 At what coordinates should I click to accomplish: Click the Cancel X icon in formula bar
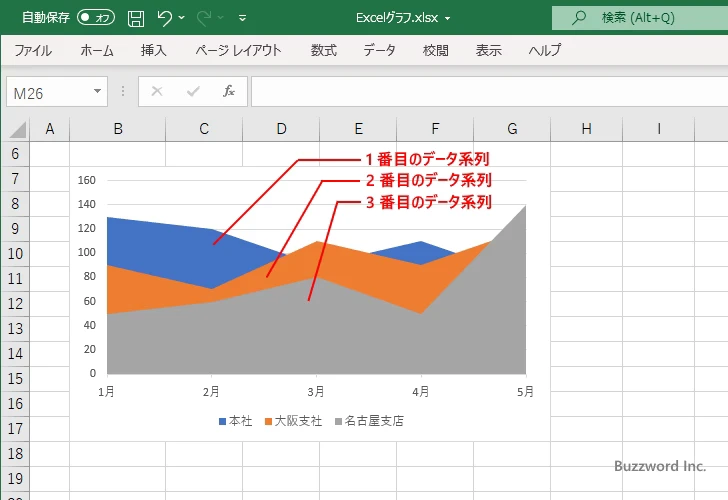157,91
